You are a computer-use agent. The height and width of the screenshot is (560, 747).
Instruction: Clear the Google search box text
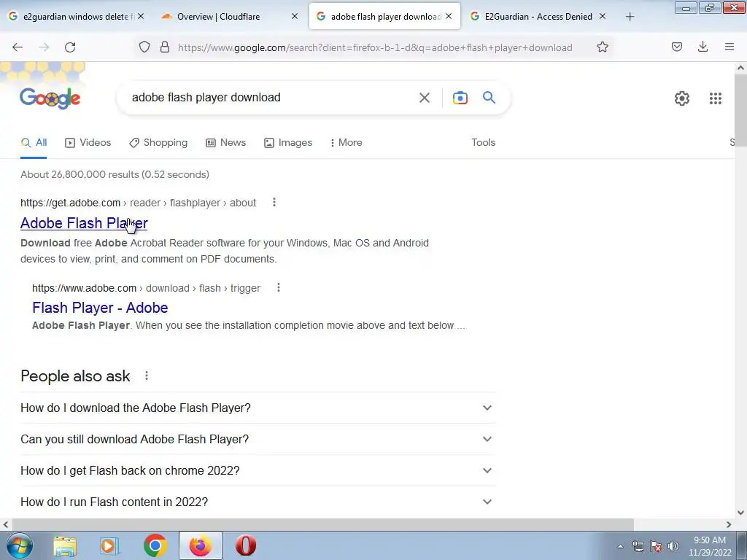tap(425, 98)
